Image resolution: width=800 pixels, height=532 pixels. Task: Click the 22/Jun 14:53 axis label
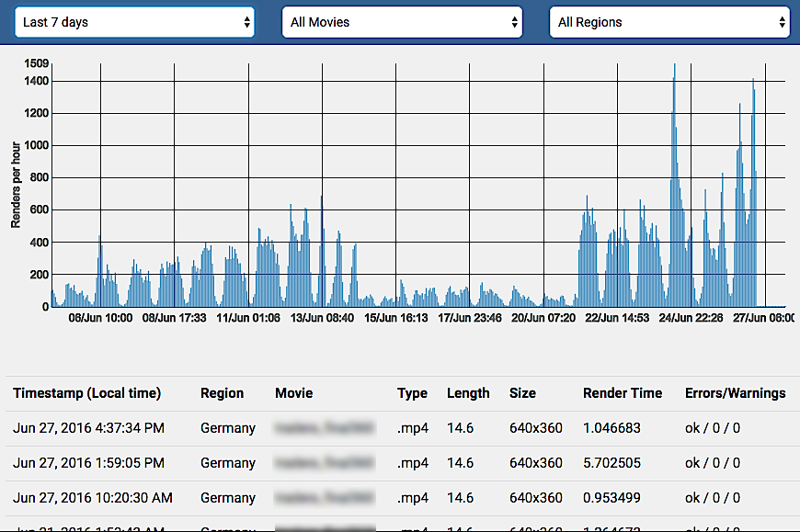tap(618, 318)
